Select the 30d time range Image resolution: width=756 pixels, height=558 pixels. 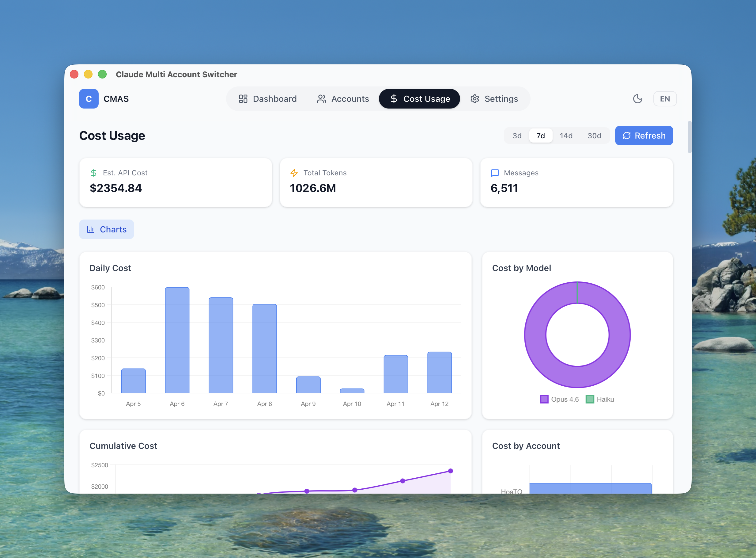click(x=594, y=136)
